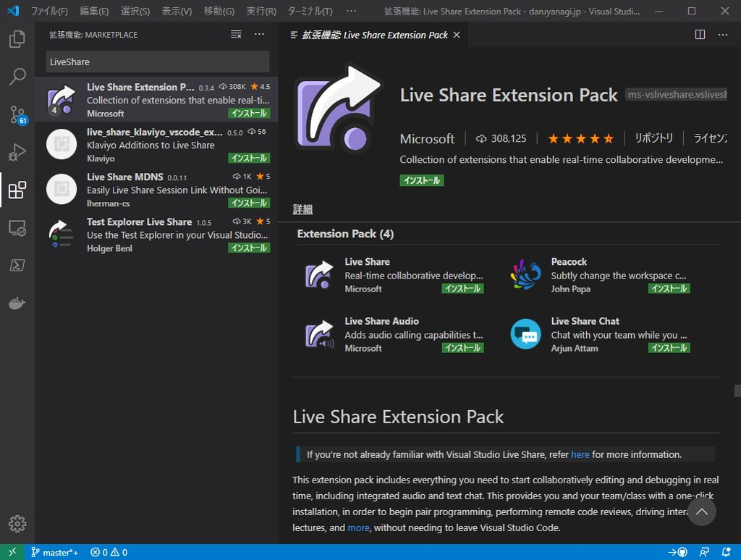Image resolution: width=741 pixels, height=560 pixels.
Task: Open the remote connection indicator in status bar
Action: (12, 552)
